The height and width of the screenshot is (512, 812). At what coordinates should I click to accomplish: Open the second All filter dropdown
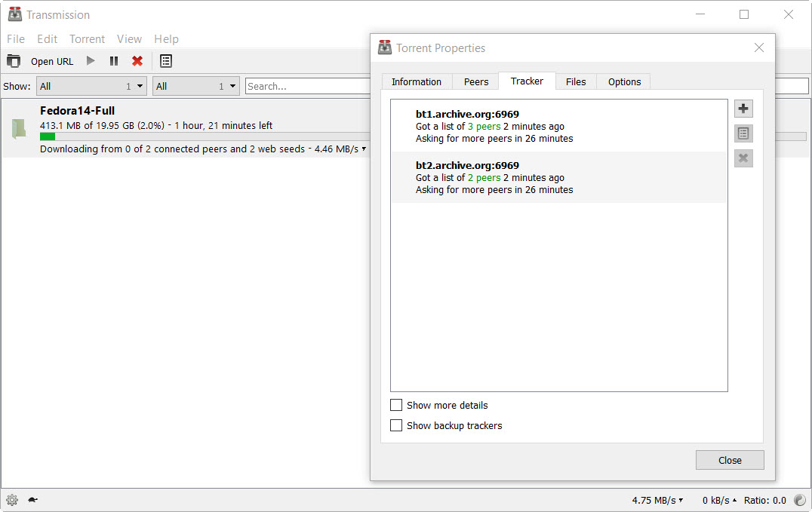(195, 87)
